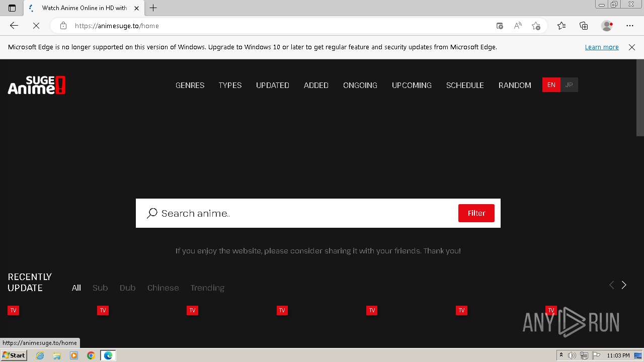Open Edge Settings and more menu
Image resolution: width=644 pixels, height=362 pixels.
pos(630,26)
